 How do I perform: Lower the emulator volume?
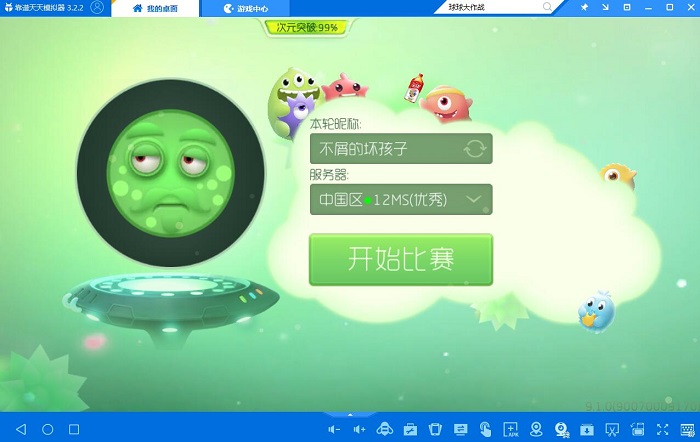click(334, 429)
